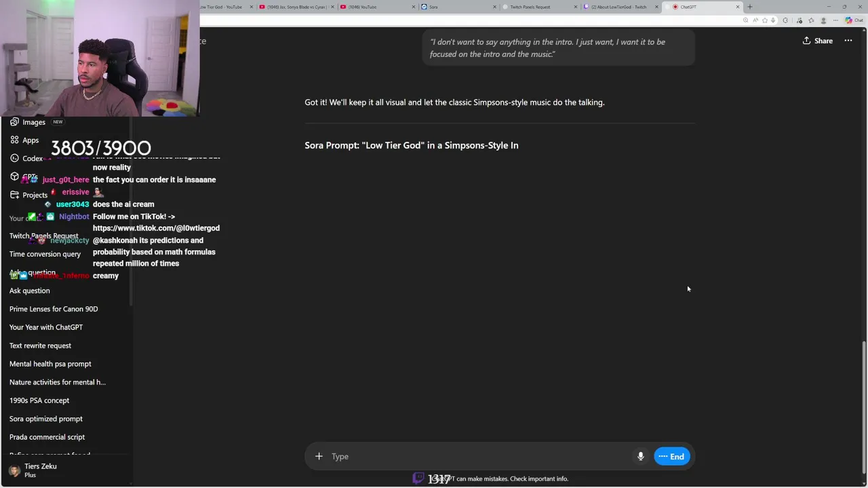
Task: Switch to the Sora browser tab
Action: (x=458, y=7)
